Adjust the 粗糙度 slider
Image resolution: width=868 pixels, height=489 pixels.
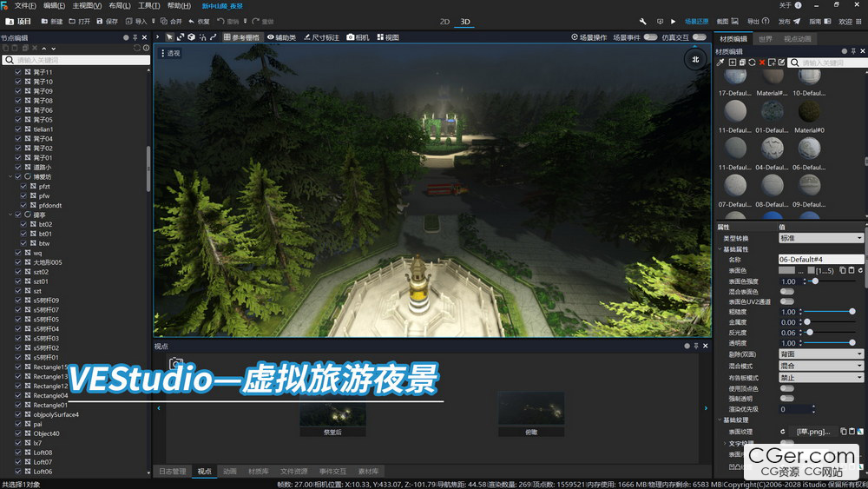829,312
